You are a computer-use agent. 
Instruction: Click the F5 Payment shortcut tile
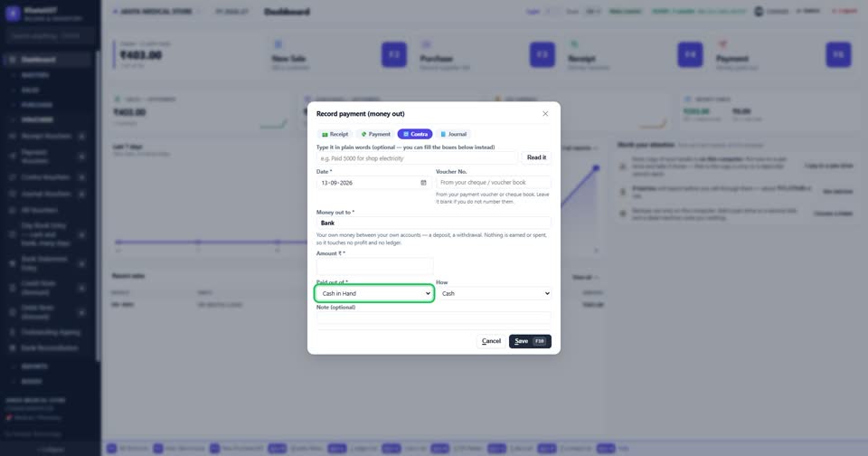(838, 55)
